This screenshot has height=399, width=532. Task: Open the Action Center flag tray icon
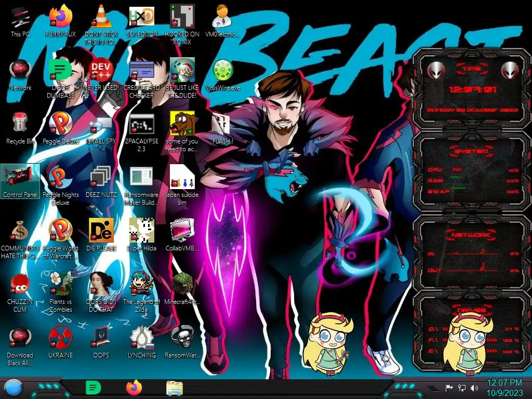coord(449,388)
